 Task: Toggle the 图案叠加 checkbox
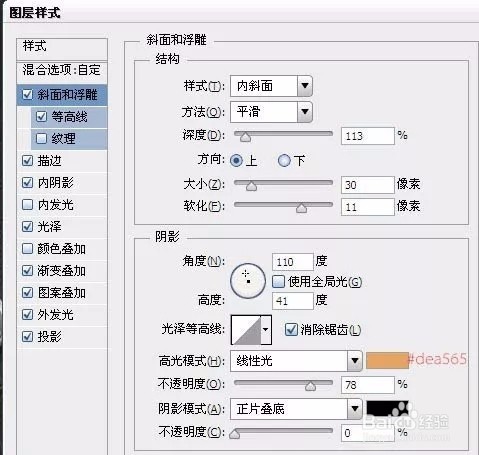pyautogui.click(x=27, y=293)
